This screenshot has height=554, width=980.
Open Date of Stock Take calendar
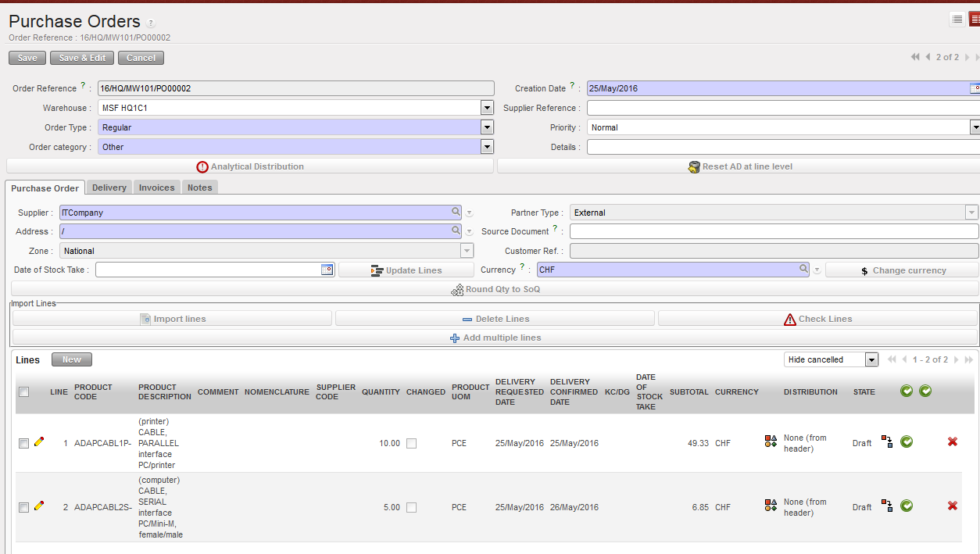[327, 270]
